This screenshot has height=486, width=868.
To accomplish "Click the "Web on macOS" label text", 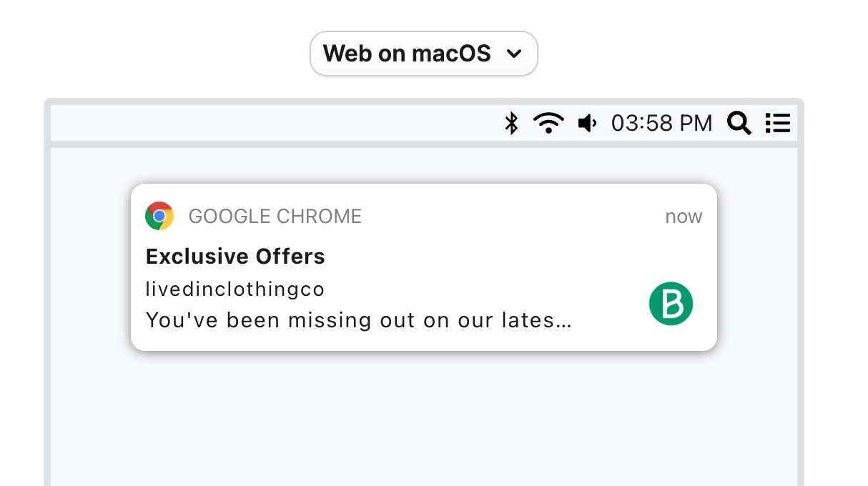I will tap(407, 53).
